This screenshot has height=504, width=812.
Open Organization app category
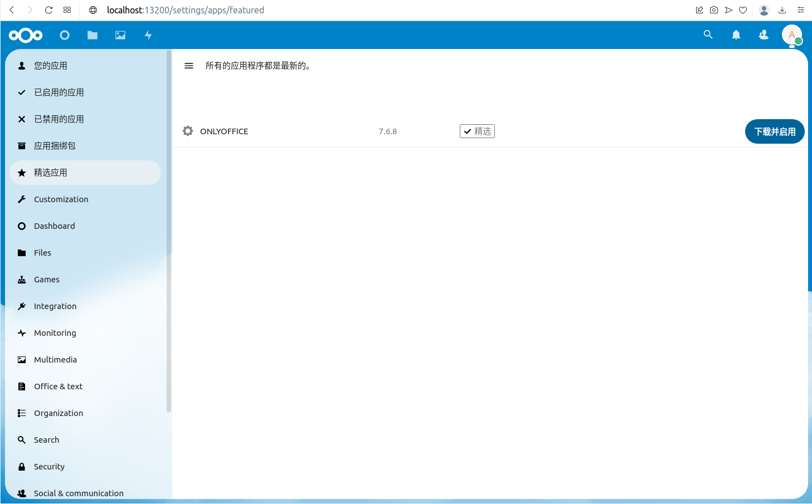point(85,413)
